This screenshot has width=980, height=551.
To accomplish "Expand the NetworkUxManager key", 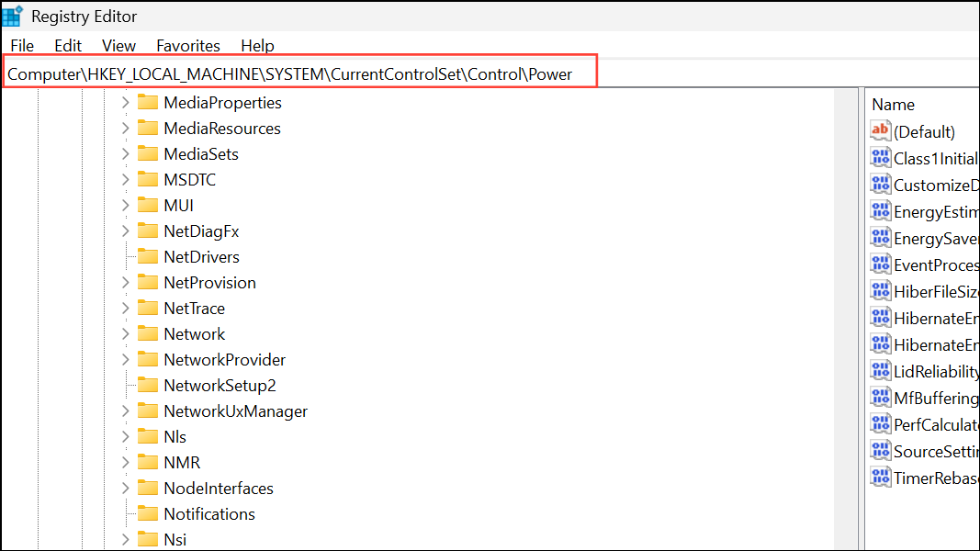I will pos(126,411).
